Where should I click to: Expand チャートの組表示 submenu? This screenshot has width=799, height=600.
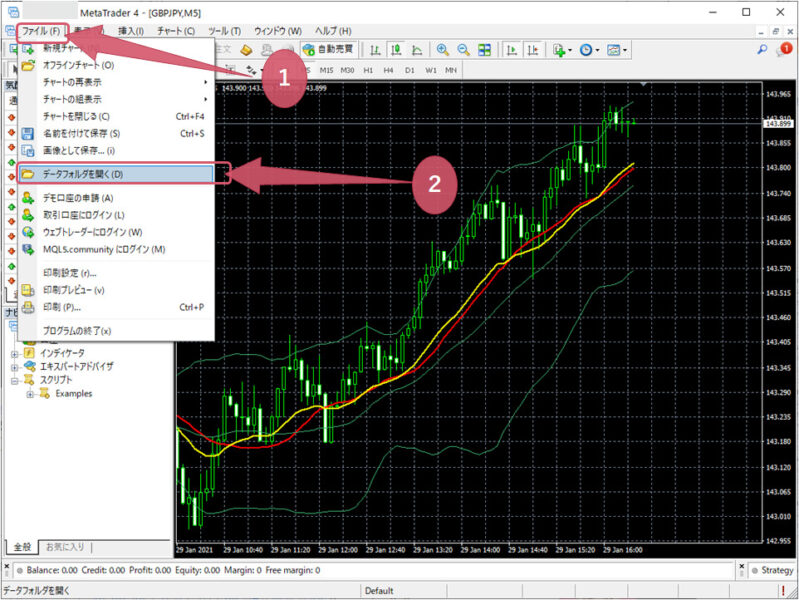click(x=116, y=99)
